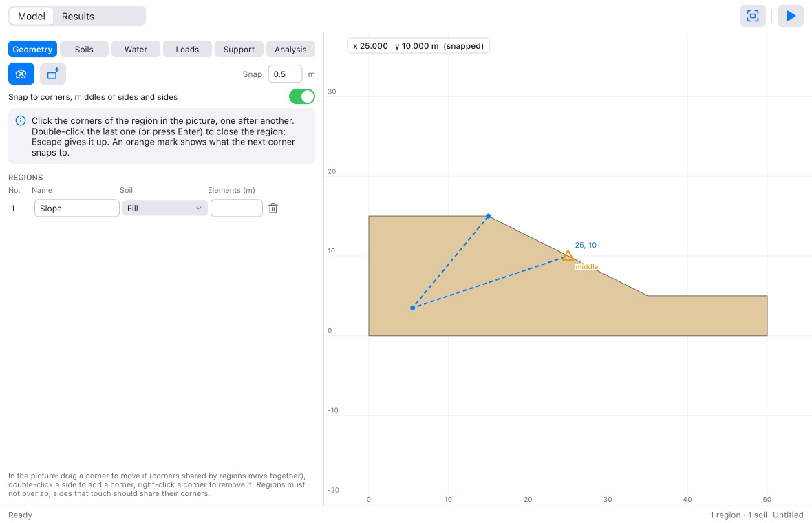The image size is (812, 523).
Task: Click the Elements size field for Slope
Action: click(x=237, y=208)
